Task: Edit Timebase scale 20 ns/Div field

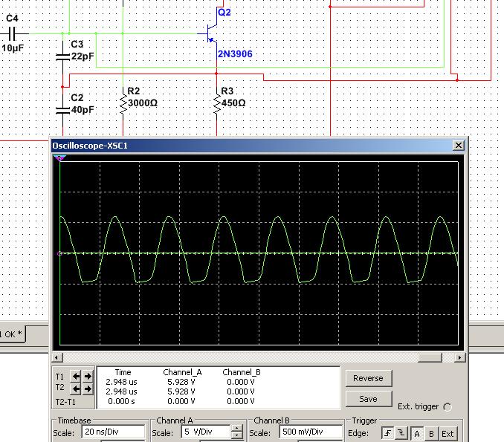Action: pos(113,432)
